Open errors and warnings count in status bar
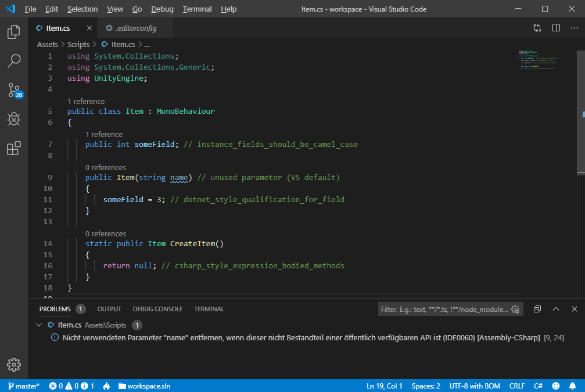This screenshot has height=392, width=585. click(x=71, y=386)
